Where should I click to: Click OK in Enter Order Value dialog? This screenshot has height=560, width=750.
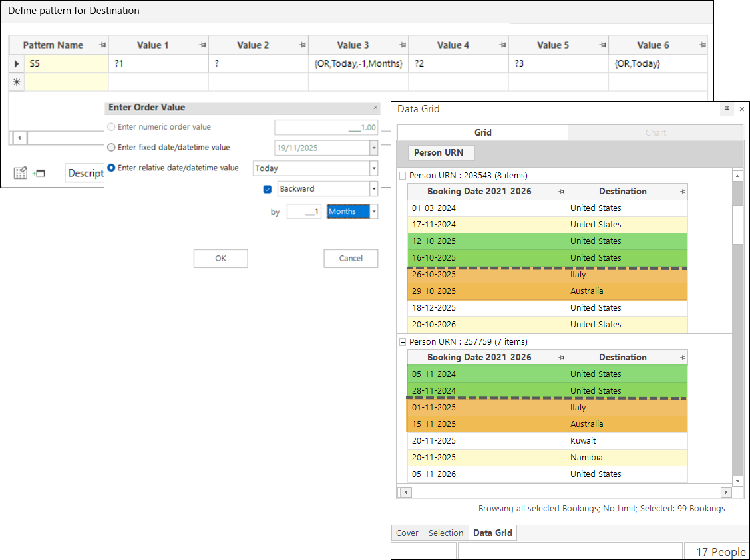click(x=220, y=259)
